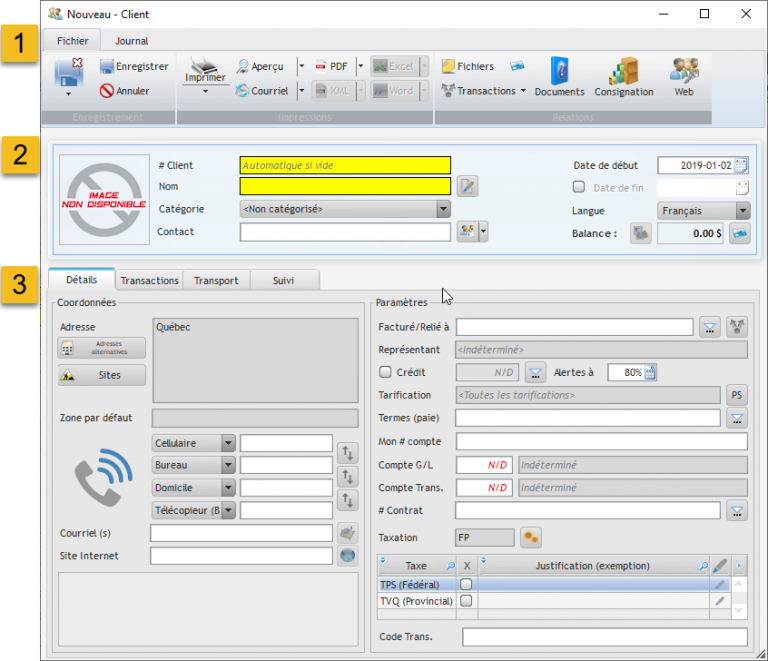Image resolution: width=768 pixels, height=661 pixels.
Task: Click the Alertes à 80% calculator stepper
Action: pos(650,373)
